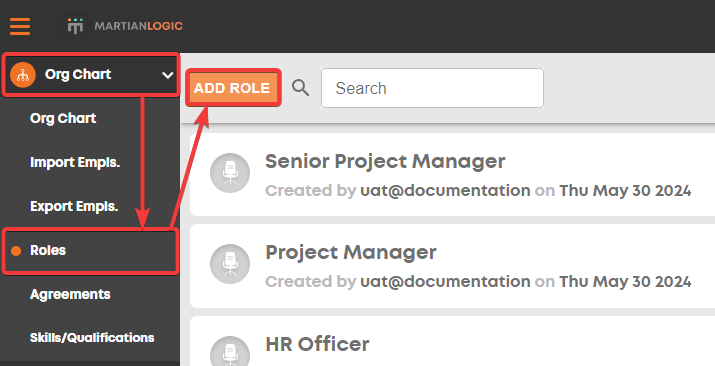Go to Import Empls. in sidebar
The height and width of the screenshot is (366, 715).
pyautogui.click(x=75, y=162)
